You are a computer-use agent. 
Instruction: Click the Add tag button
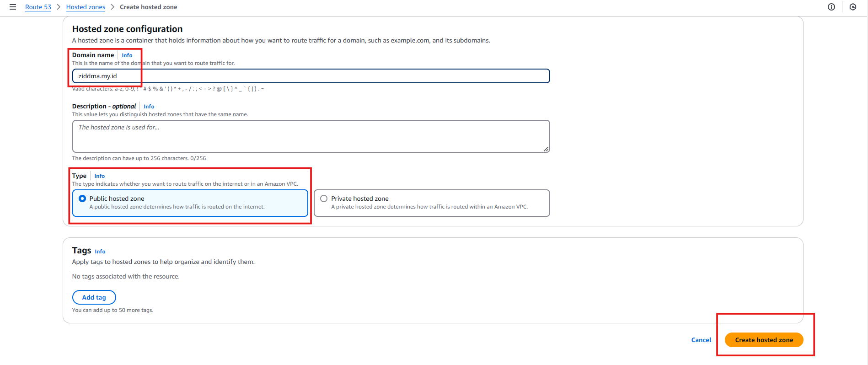(x=94, y=297)
